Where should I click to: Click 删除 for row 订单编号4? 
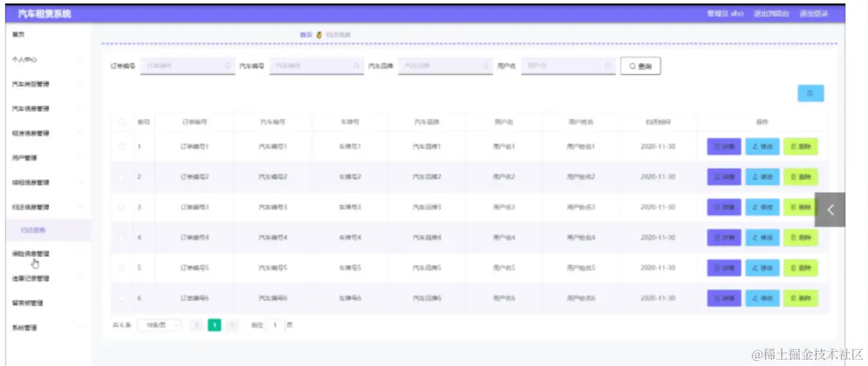pos(800,238)
